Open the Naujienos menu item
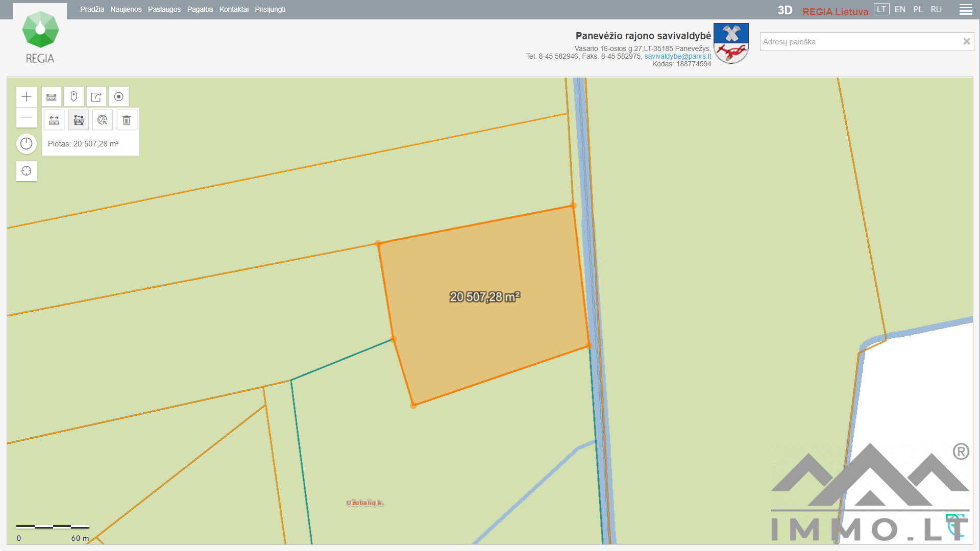Screen dimensions: 980x551 point(126,9)
